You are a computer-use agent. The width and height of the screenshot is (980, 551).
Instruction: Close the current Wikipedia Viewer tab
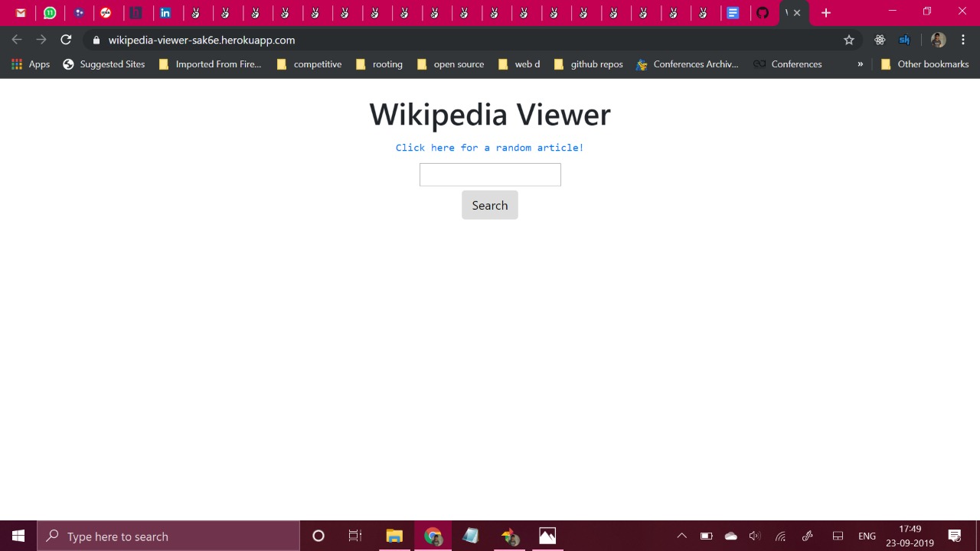[797, 13]
